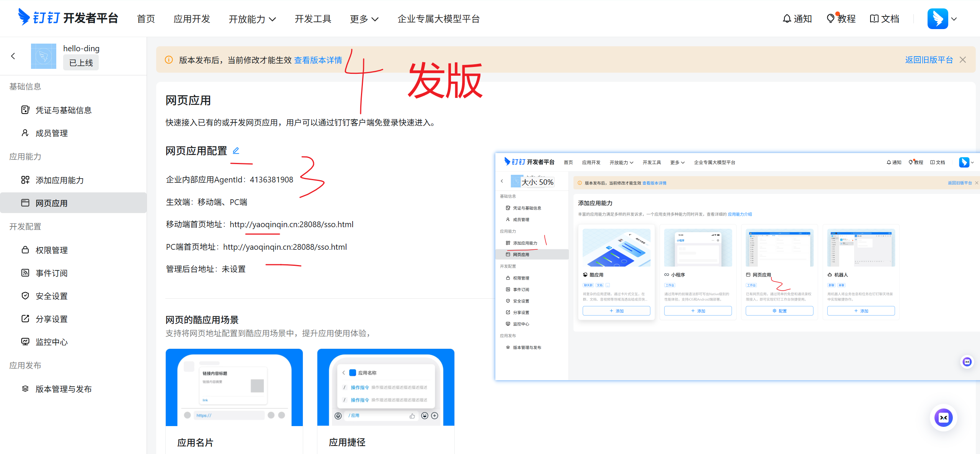Open 教程 lightbulb in top bar
Screen dimensions: 980x454
841,19
